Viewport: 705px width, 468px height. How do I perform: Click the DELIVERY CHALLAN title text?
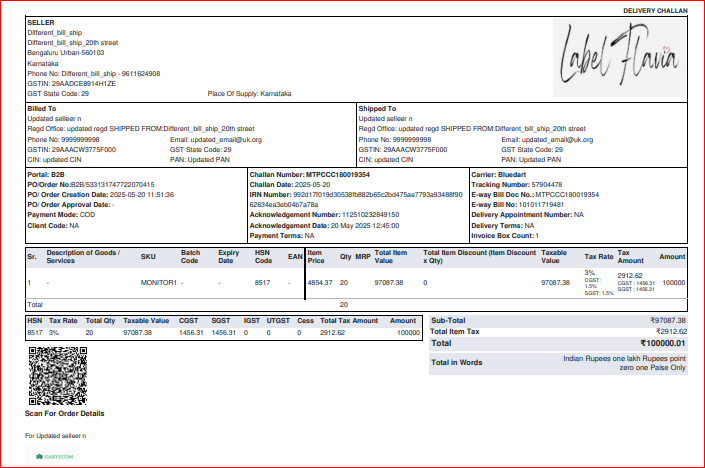click(655, 11)
